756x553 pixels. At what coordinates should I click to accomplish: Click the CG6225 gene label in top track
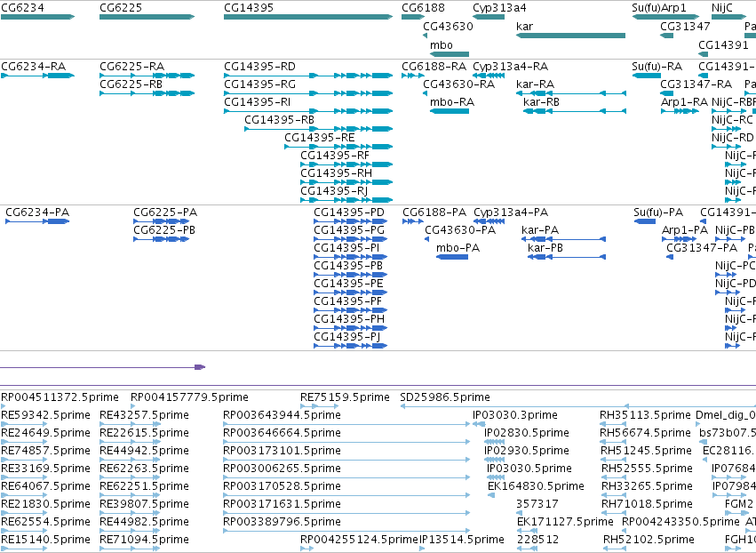point(121,8)
